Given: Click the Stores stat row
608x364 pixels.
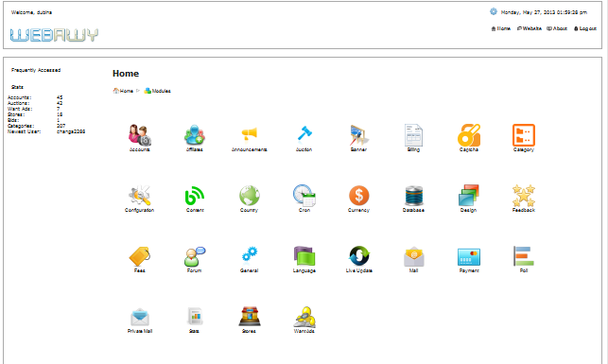Looking at the screenshot, I should tap(35, 114).
